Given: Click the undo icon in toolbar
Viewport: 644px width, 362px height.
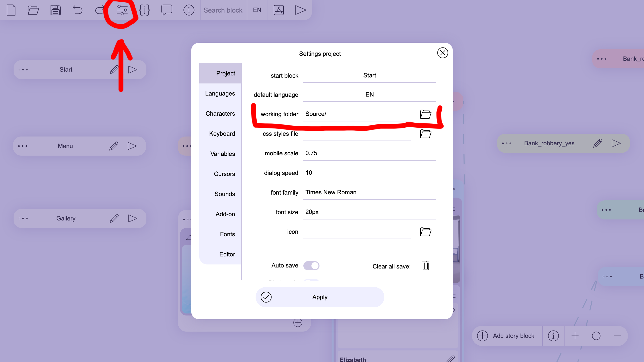Looking at the screenshot, I should pyautogui.click(x=77, y=10).
